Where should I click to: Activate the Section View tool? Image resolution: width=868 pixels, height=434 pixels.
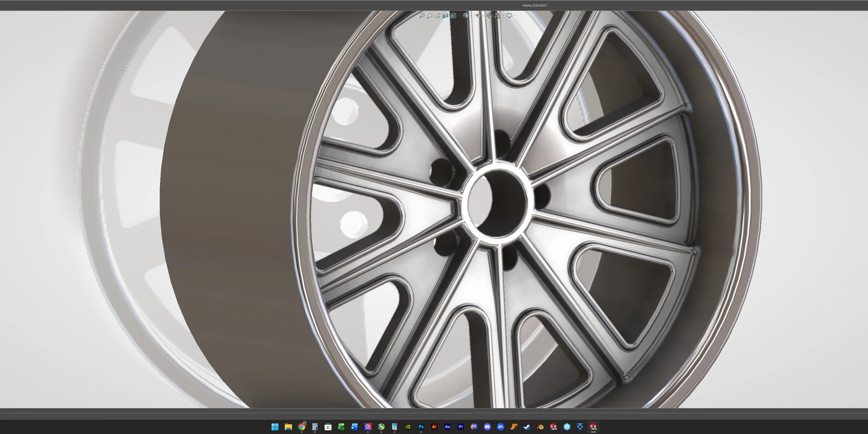(445, 16)
